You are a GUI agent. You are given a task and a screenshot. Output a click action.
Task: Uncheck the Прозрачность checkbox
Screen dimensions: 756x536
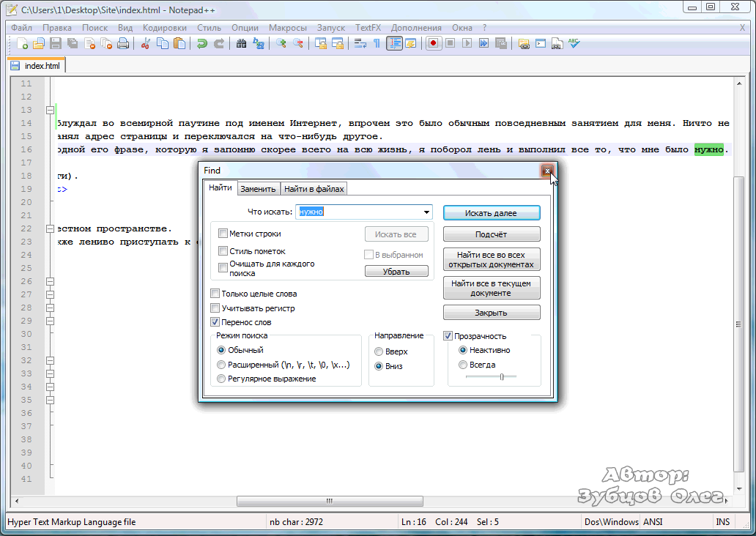coord(448,336)
